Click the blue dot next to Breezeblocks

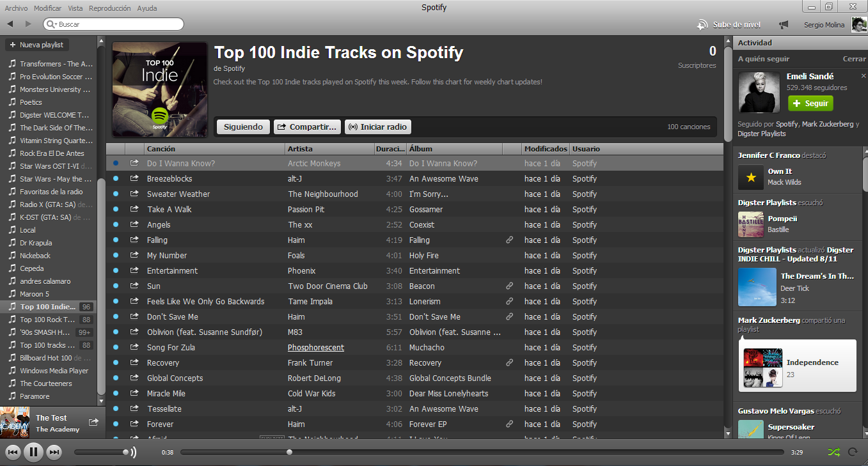coord(116,178)
